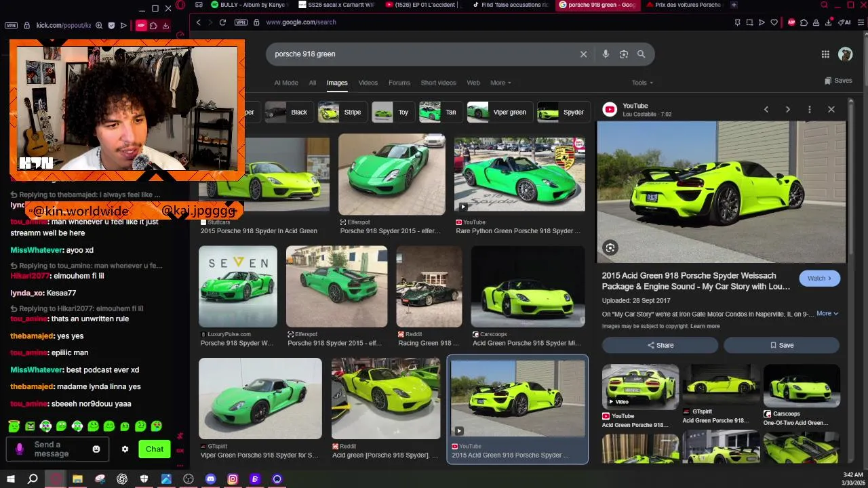Go back in Google browser window
Screen dimensions: 868x488
coord(198,22)
